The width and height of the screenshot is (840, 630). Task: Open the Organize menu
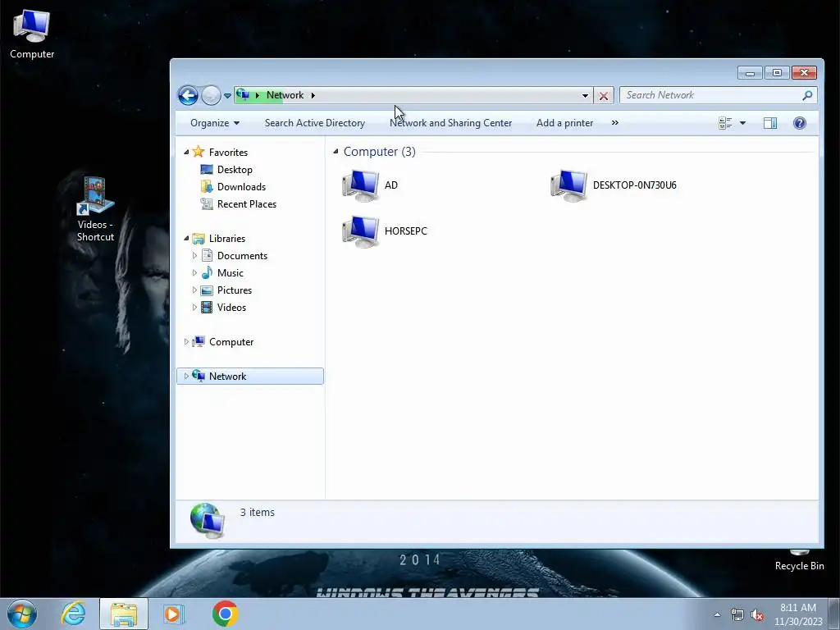pos(215,123)
